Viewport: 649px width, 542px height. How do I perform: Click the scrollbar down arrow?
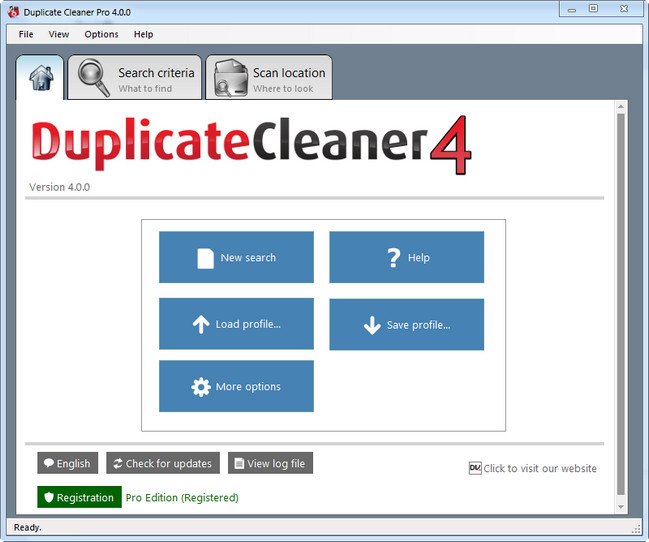pos(620,506)
